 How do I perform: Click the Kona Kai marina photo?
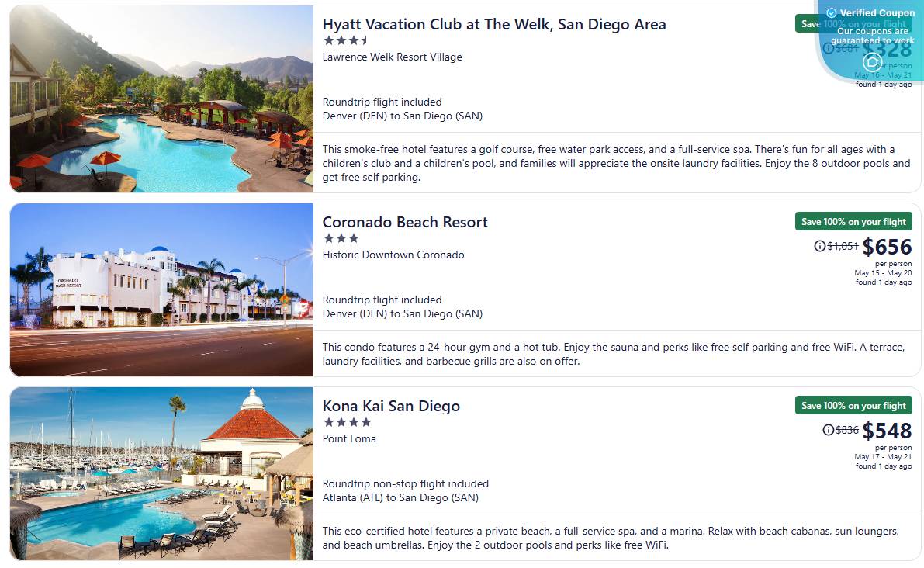[x=161, y=472]
